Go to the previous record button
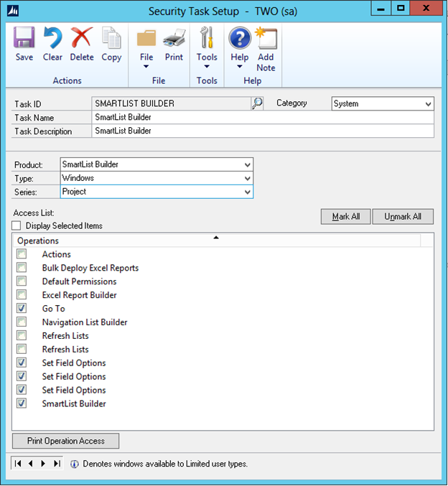 pos(30,463)
